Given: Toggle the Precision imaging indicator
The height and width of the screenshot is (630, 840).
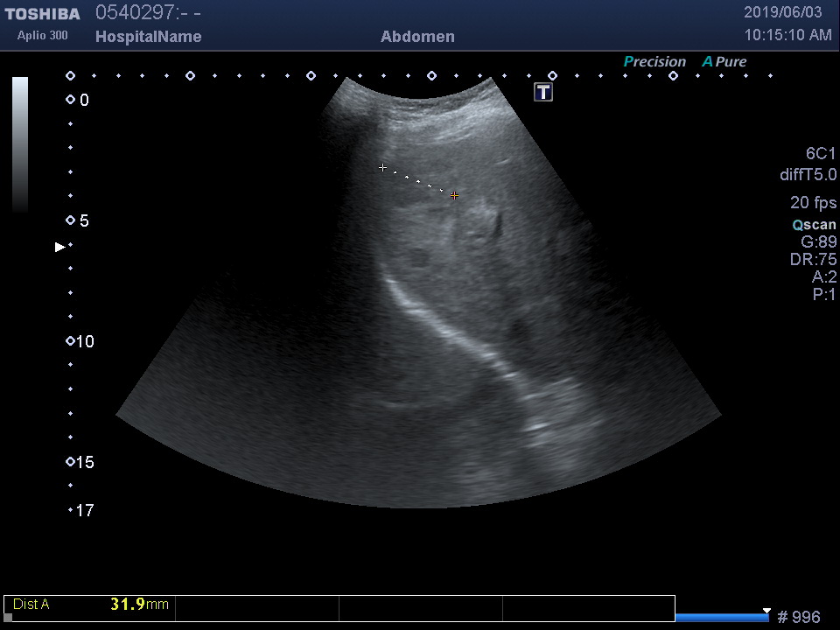Looking at the screenshot, I should click(x=654, y=62).
